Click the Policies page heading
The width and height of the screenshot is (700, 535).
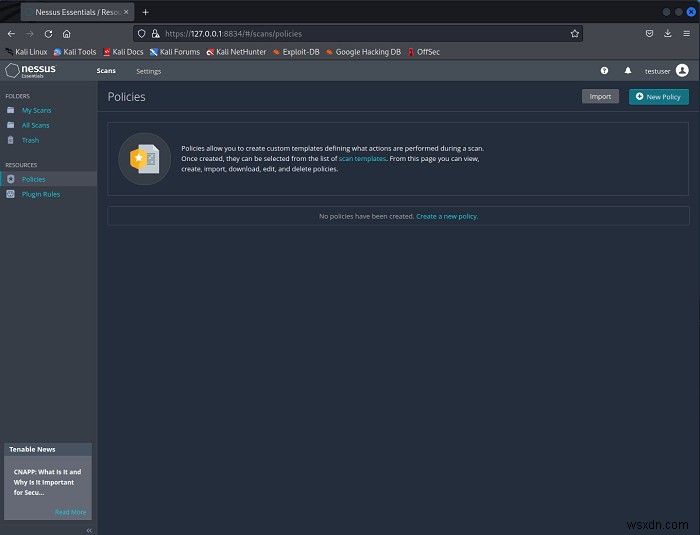(126, 97)
